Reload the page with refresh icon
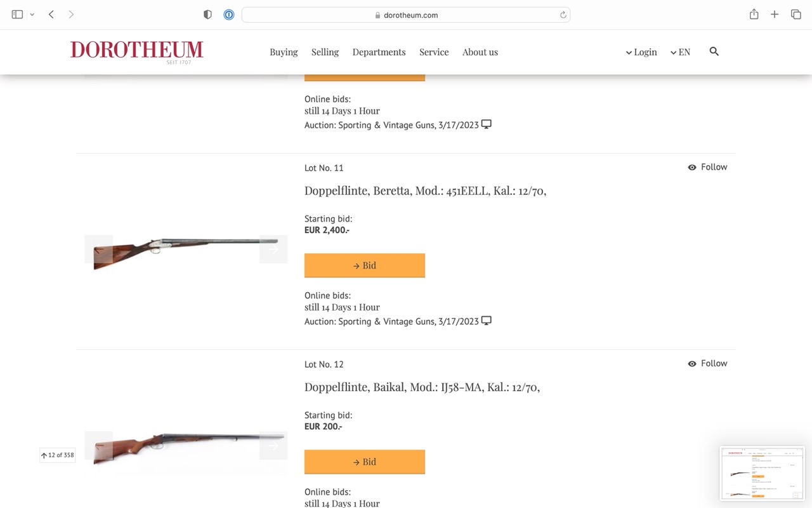The height and width of the screenshot is (508, 812). click(563, 15)
